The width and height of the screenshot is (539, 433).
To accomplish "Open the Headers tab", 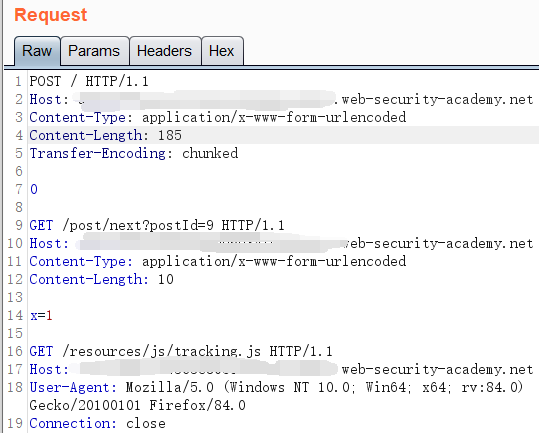I will coord(164,51).
